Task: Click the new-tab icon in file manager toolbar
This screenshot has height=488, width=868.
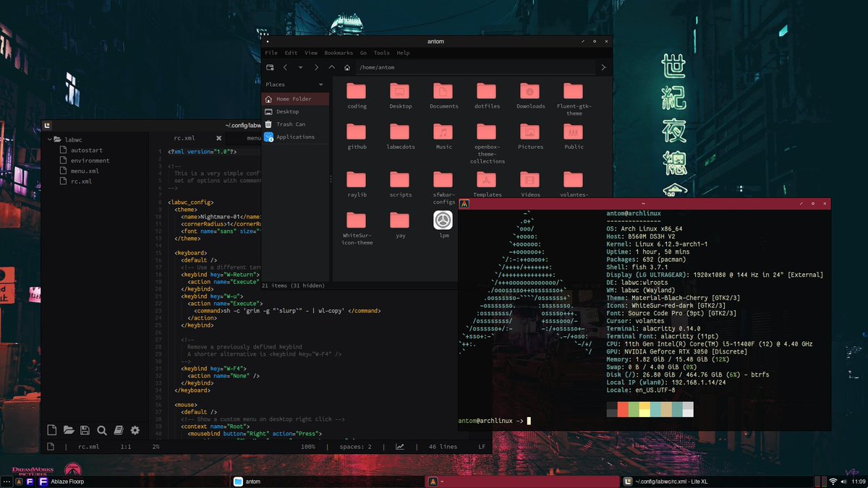Action: pyautogui.click(x=270, y=67)
